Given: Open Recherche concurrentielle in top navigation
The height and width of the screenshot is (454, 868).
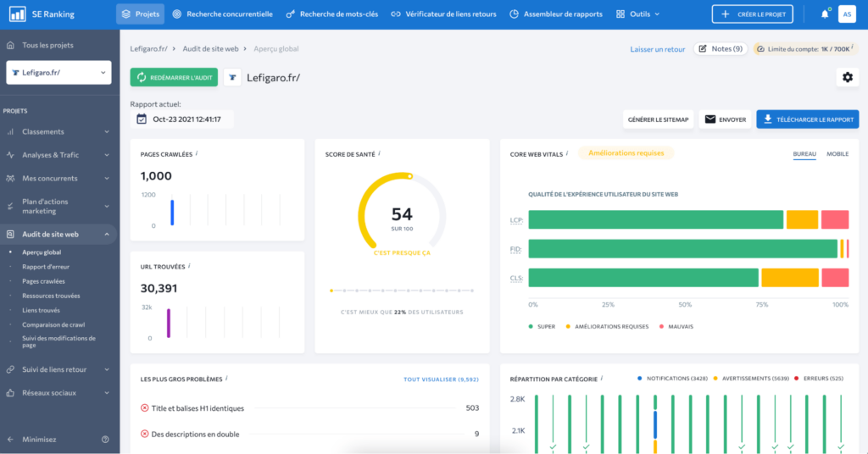Looking at the screenshot, I should click(x=223, y=14).
